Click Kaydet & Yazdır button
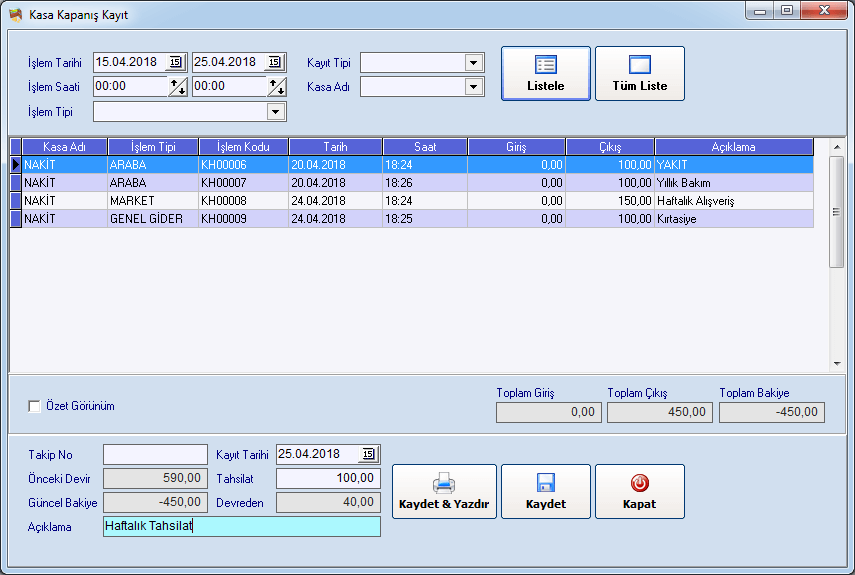The height and width of the screenshot is (575, 855). (444, 492)
